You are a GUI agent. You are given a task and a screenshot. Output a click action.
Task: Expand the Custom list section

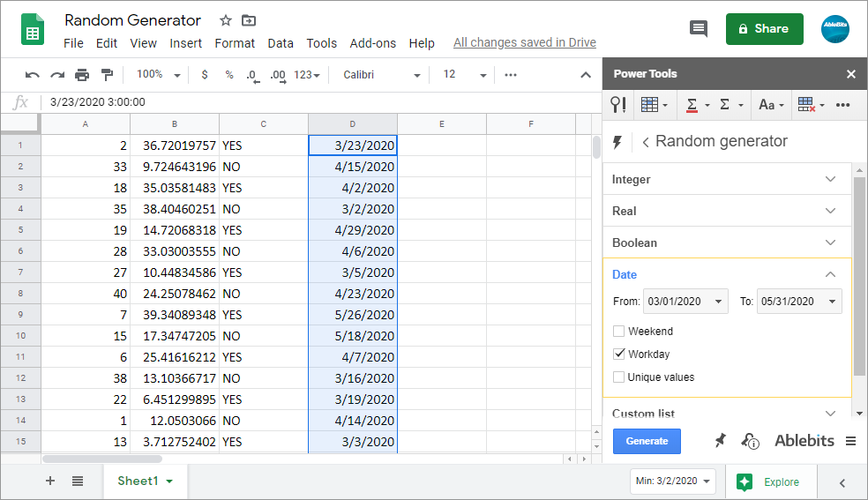pos(726,414)
